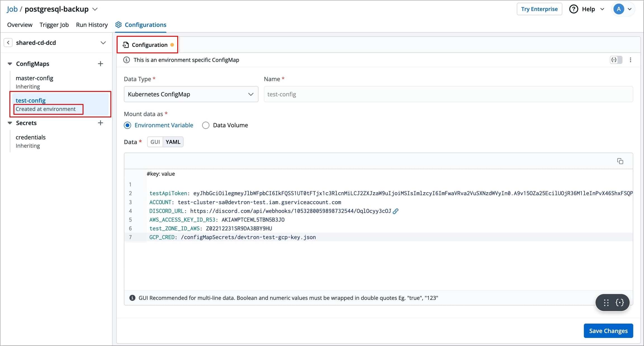Switch data editor to GUI mode
The height and width of the screenshot is (346, 644).
155,142
